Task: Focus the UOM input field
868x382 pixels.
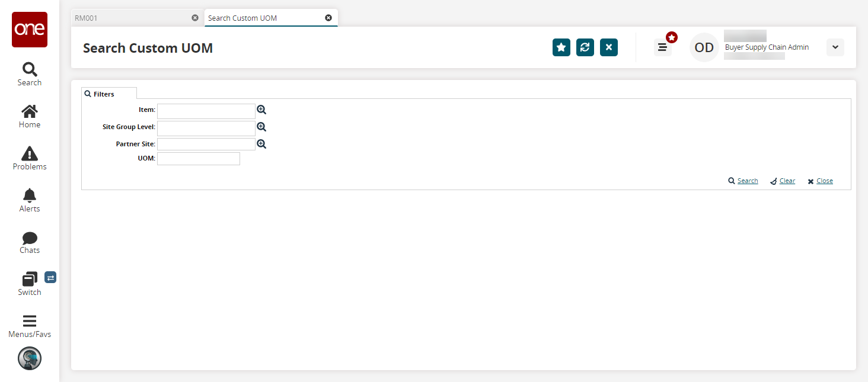Action: 199,159
